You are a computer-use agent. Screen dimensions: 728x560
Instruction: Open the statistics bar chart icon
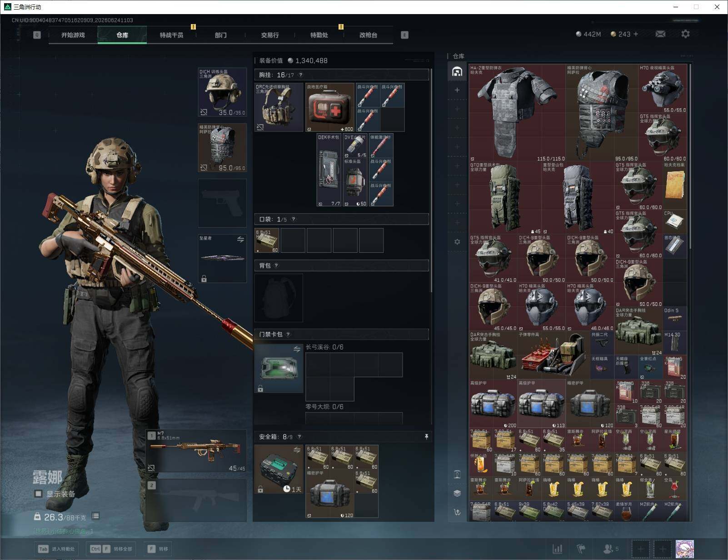click(x=557, y=549)
